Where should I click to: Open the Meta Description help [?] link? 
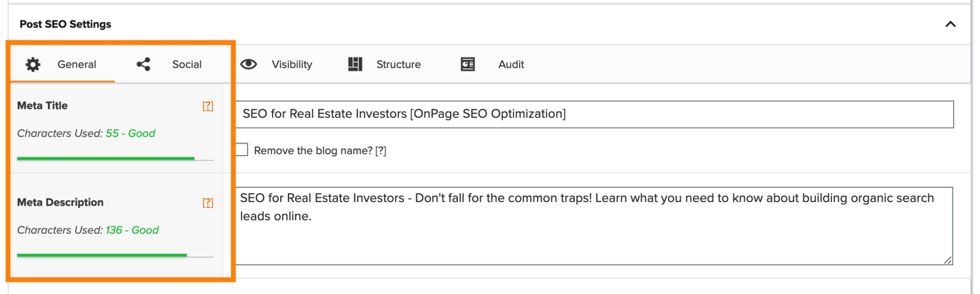point(208,203)
